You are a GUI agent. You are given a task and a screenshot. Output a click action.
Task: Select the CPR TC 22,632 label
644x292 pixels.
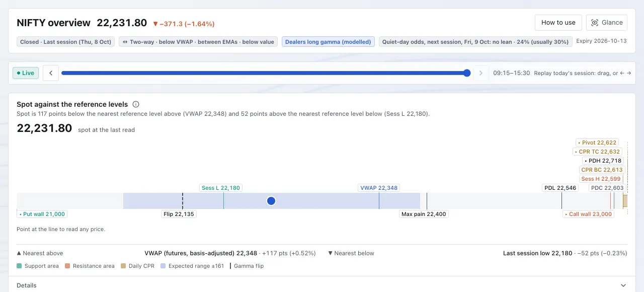(597, 152)
